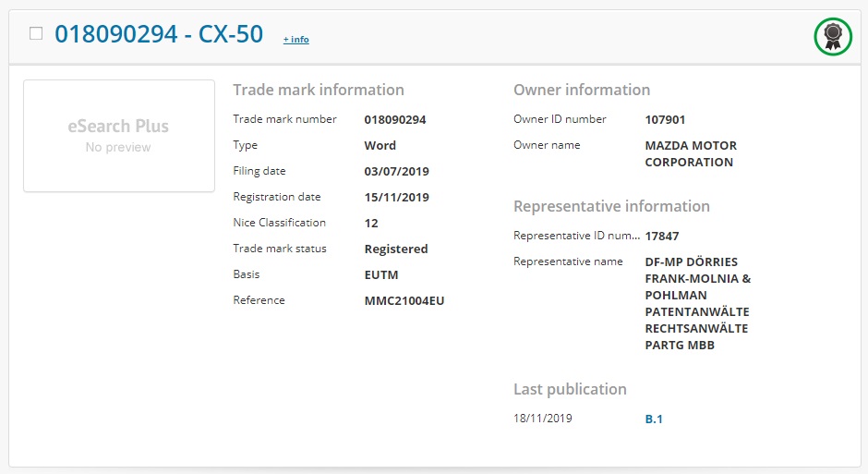Open the + info link
The image size is (868, 474).
click(296, 40)
